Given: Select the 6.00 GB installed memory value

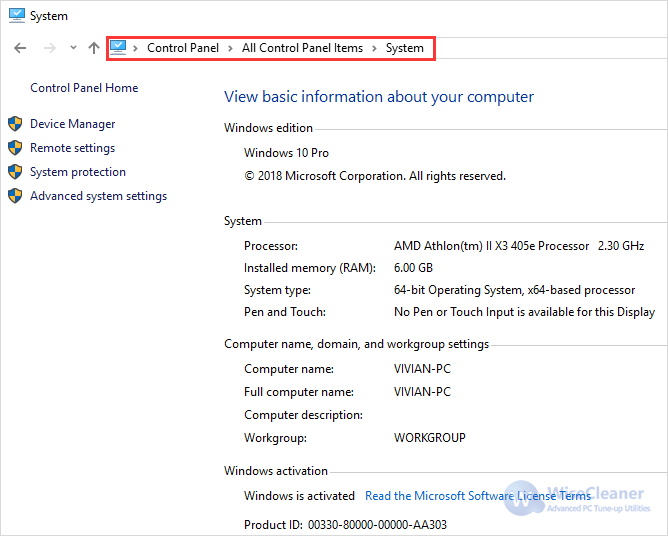Looking at the screenshot, I should click(x=413, y=268).
